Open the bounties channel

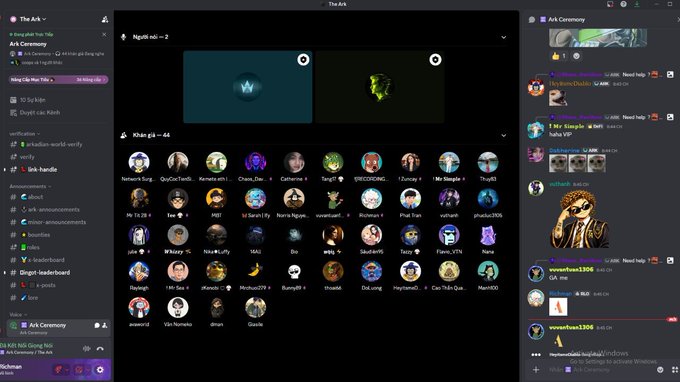pos(39,235)
